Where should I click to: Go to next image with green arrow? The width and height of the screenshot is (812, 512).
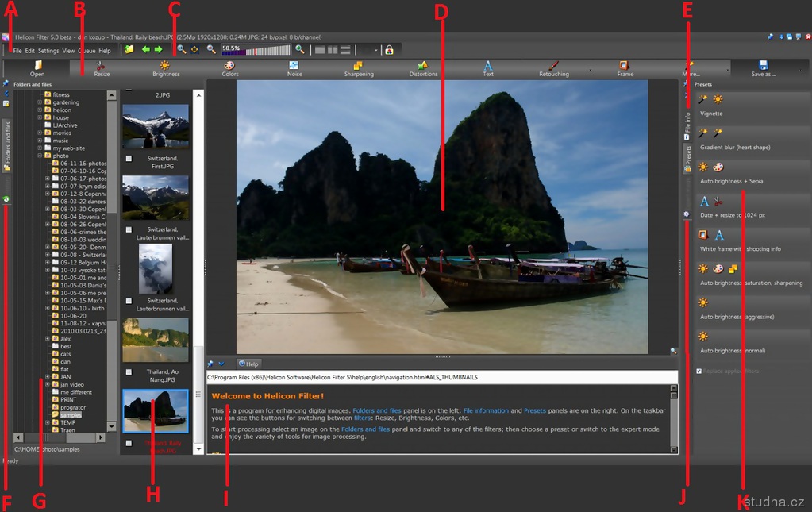coord(158,49)
